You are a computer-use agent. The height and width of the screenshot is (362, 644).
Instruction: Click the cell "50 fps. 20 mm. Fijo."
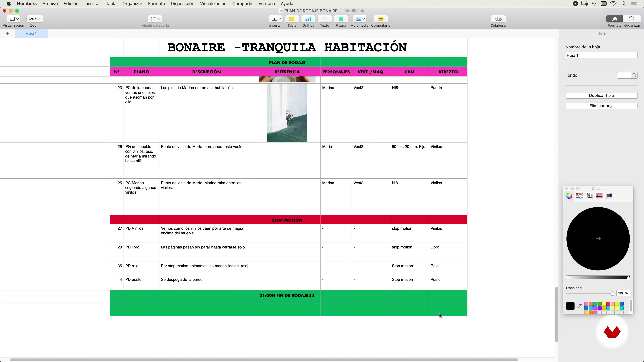(409, 161)
